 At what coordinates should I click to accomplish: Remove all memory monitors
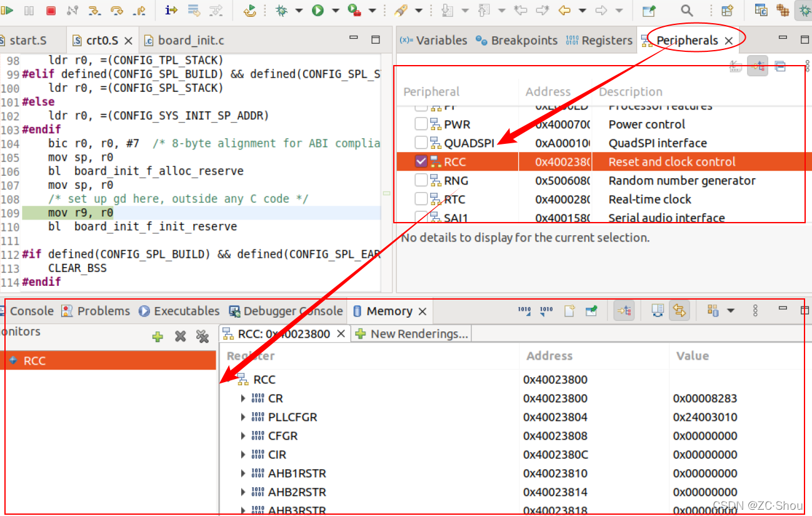pyautogui.click(x=203, y=337)
